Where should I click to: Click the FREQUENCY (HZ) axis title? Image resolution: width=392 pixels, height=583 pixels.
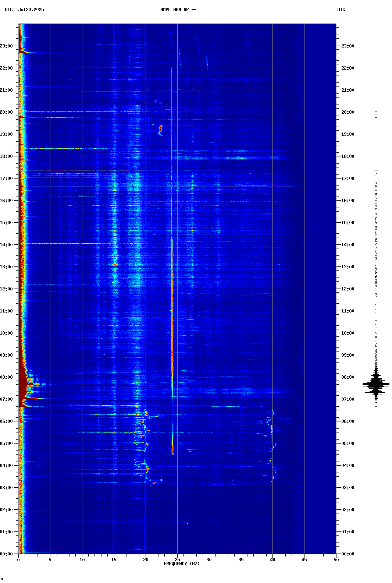(x=182, y=564)
